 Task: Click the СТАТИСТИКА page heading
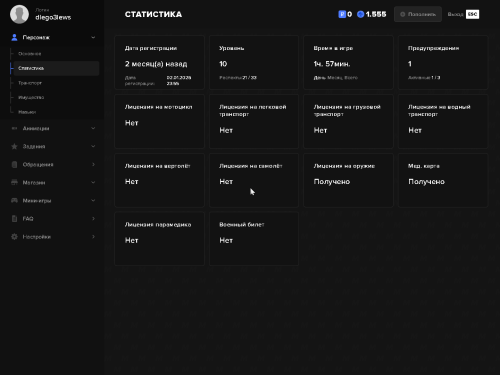(x=153, y=14)
